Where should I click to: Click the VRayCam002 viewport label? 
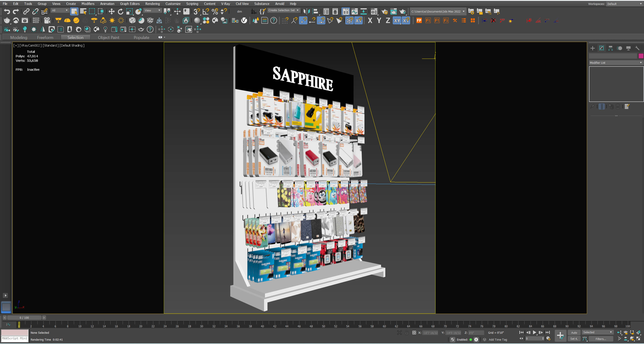point(30,45)
